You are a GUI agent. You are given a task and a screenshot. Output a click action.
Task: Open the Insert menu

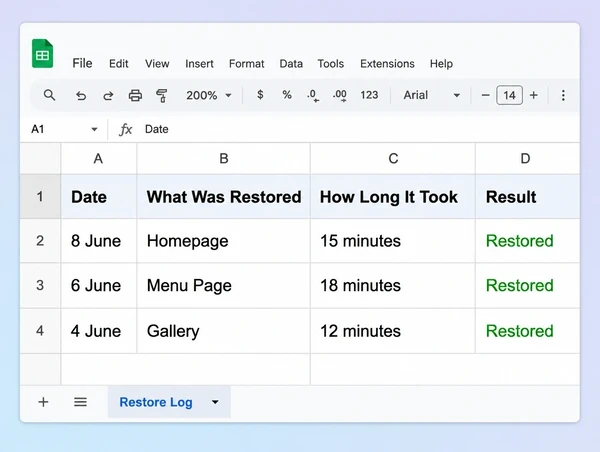(x=199, y=64)
